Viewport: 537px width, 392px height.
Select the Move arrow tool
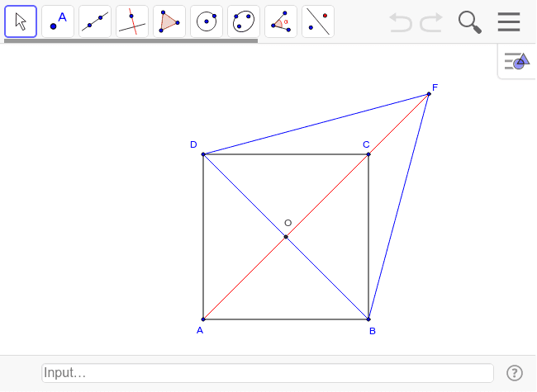click(x=21, y=21)
